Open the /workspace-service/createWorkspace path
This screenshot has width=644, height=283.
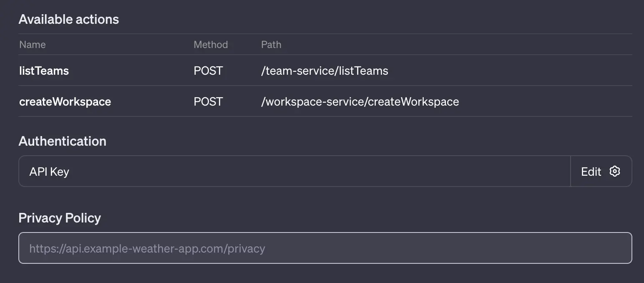point(360,101)
